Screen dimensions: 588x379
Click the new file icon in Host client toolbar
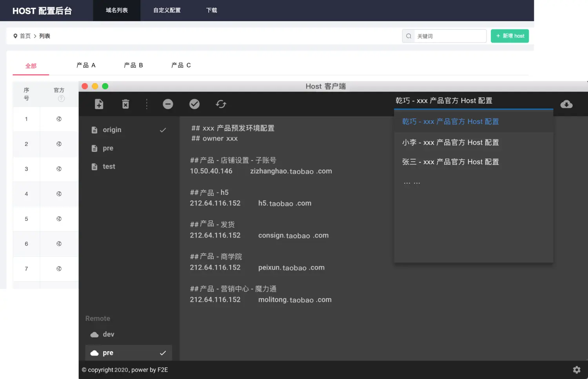(99, 104)
